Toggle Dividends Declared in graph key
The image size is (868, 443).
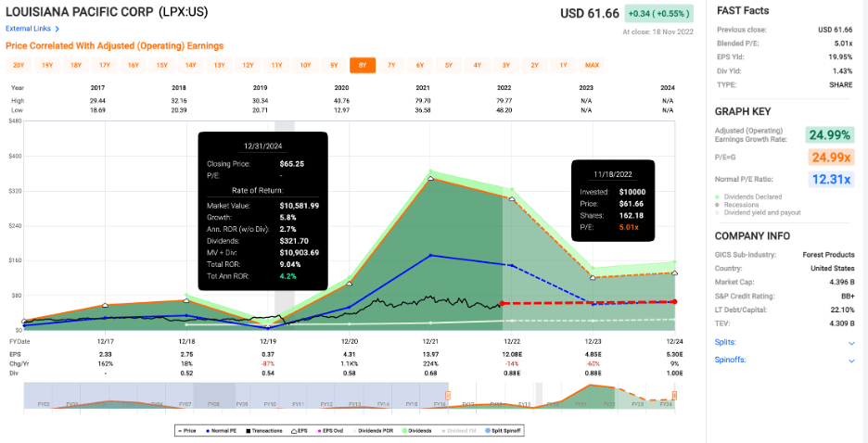tap(749, 196)
